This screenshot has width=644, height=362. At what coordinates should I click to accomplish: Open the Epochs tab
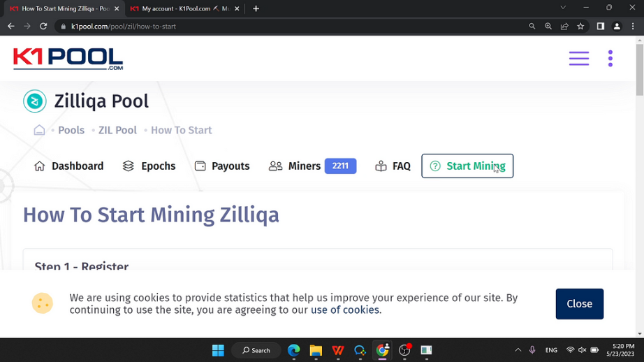coord(149,166)
